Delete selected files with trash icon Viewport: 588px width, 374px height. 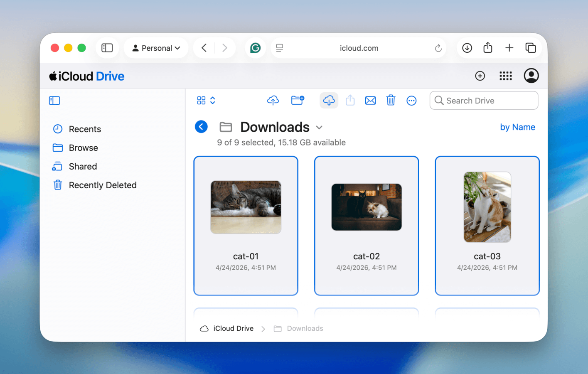coord(391,100)
